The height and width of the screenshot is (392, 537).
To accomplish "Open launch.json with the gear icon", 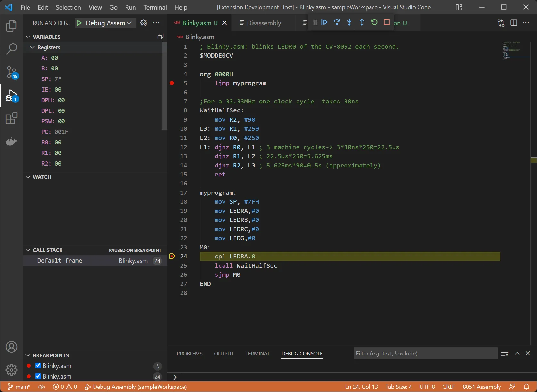I will [x=144, y=23].
